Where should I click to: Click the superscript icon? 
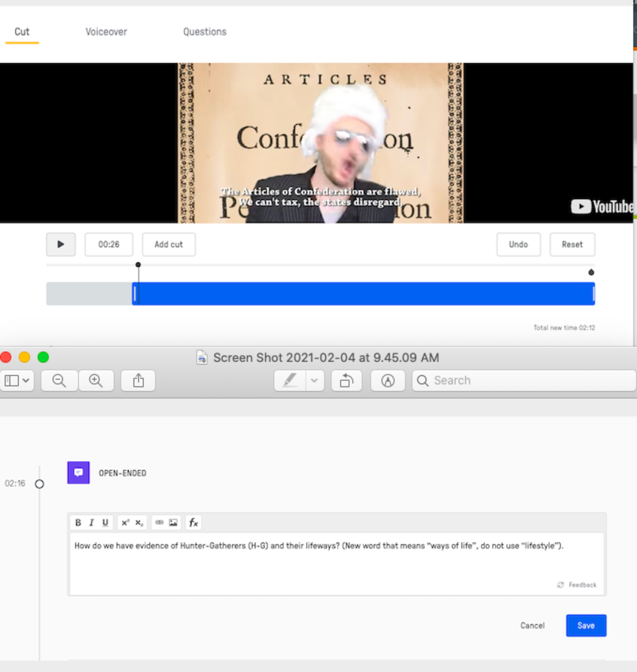tap(125, 522)
